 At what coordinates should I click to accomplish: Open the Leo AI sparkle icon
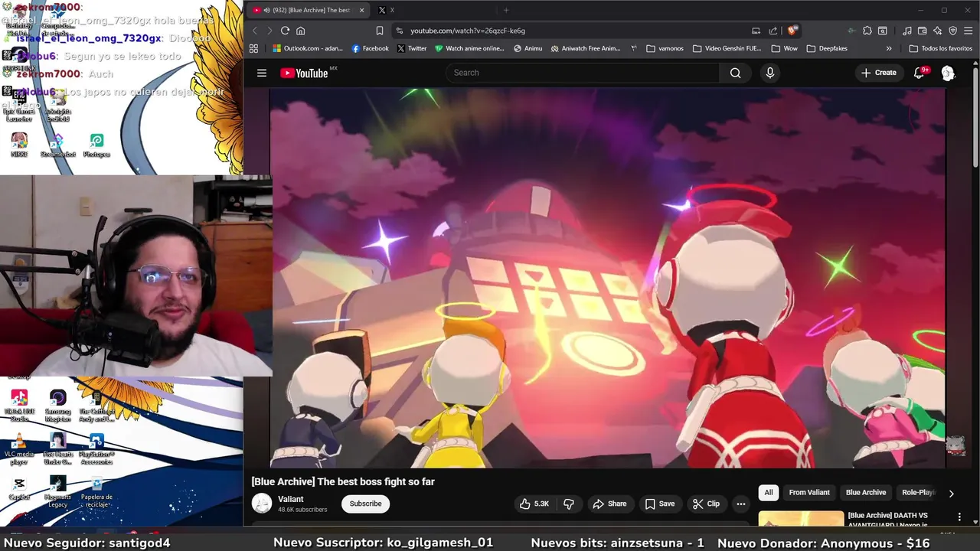pos(938,31)
